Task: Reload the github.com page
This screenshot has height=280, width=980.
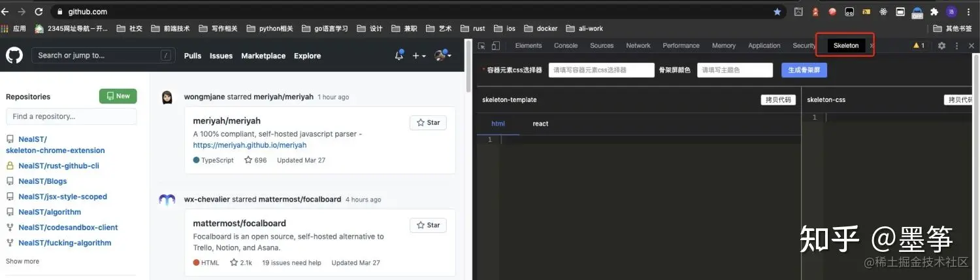Action: [39, 12]
